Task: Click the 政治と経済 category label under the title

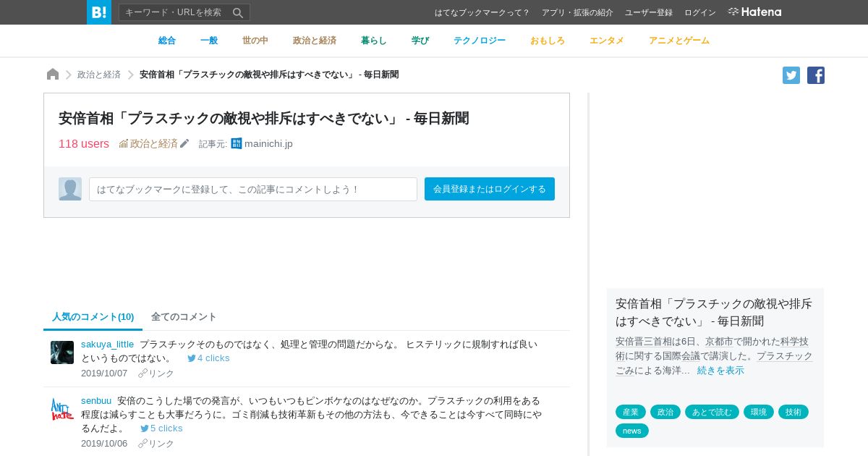Action: coord(154,143)
